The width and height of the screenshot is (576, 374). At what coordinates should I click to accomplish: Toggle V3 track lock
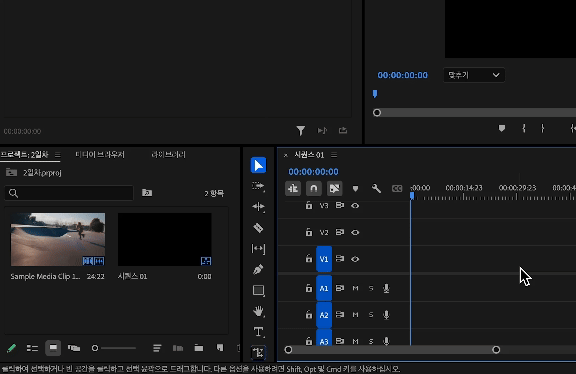[x=309, y=205]
